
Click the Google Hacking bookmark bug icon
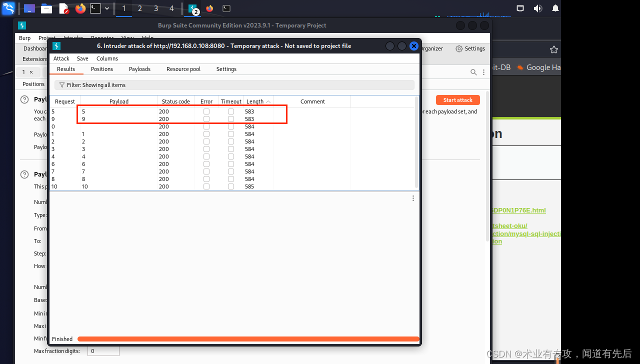coord(520,67)
